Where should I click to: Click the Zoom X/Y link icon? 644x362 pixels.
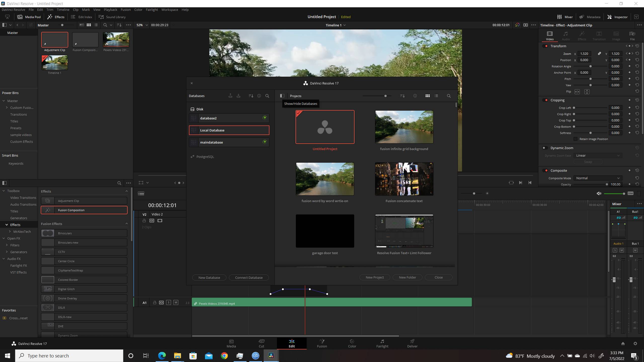[x=599, y=54]
